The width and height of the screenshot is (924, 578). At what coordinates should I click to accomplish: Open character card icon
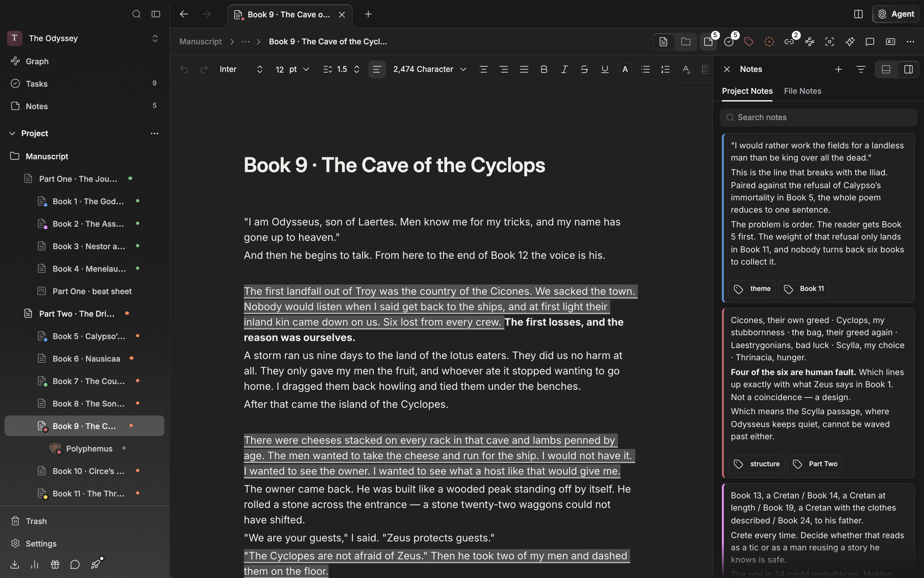coord(890,42)
